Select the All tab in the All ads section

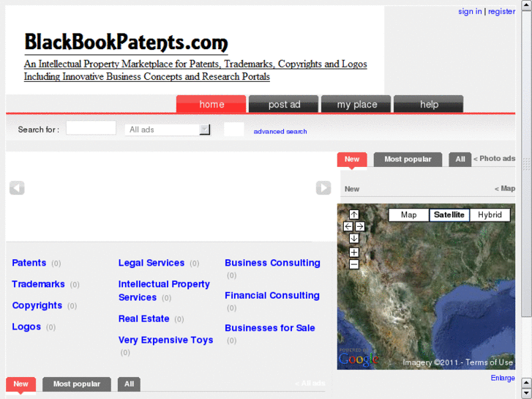(129, 384)
